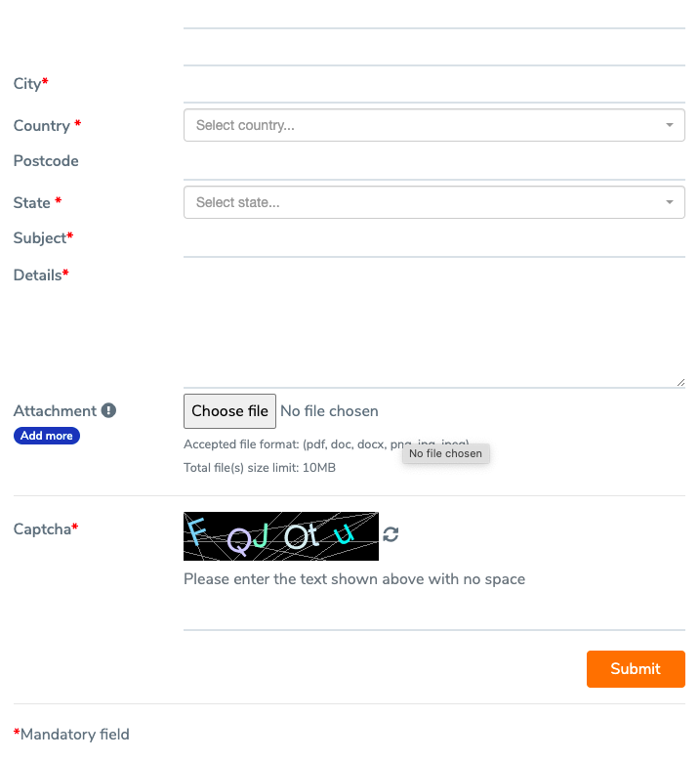This screenshot has height=760, width=700.
Task: Click the Country dropdown arrow
Action: click(670, 125)
